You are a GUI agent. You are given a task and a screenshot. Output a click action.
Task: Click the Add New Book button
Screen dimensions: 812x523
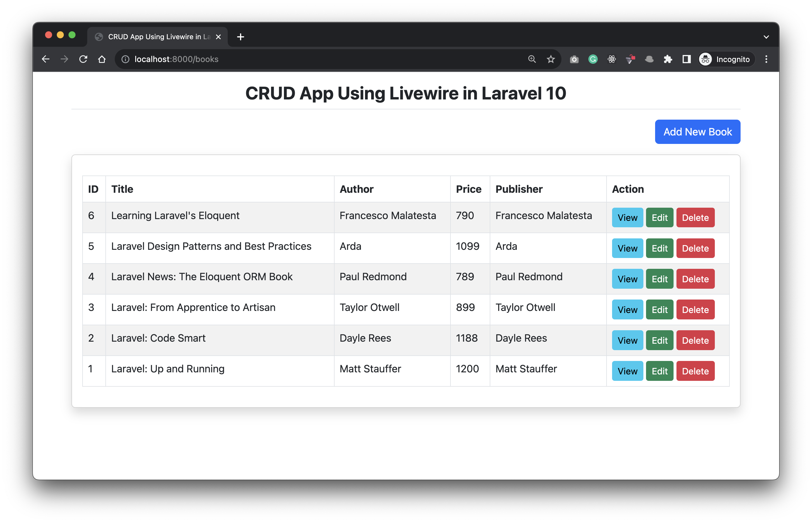click(697, 132)
